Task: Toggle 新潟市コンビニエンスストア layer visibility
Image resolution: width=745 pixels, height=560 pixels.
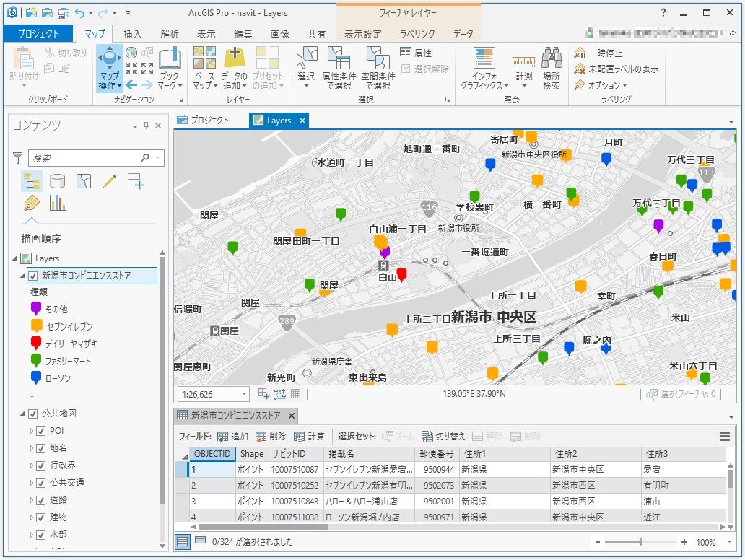Action: click(x=33, y=276)
